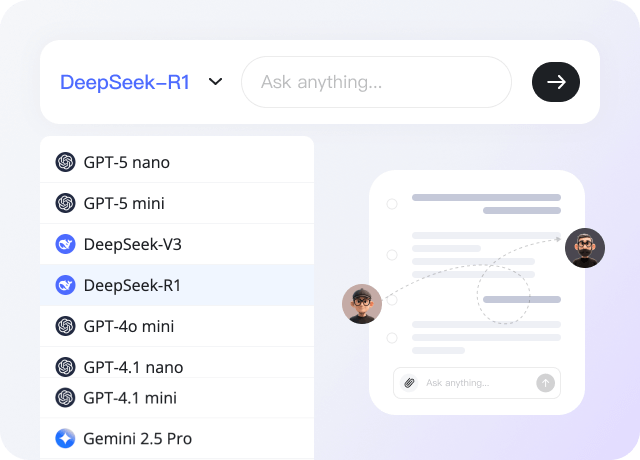Click the OpenAI icon beside GPT-5 nano

[x=66, y=162]
